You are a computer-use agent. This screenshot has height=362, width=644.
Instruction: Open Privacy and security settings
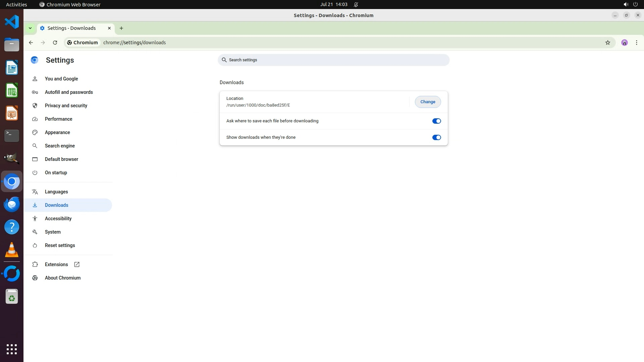pyautogui.click(x=66, y=106)
